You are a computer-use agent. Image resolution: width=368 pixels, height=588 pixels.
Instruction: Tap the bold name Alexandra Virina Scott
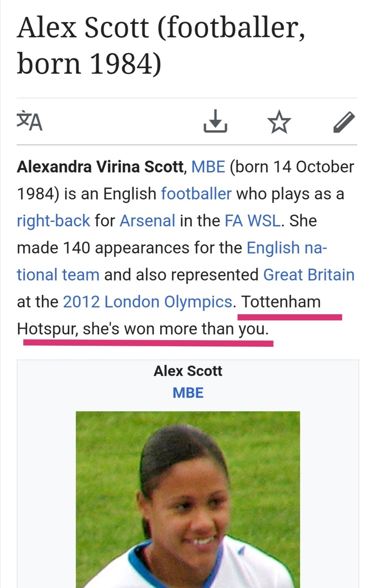[100, 167]
